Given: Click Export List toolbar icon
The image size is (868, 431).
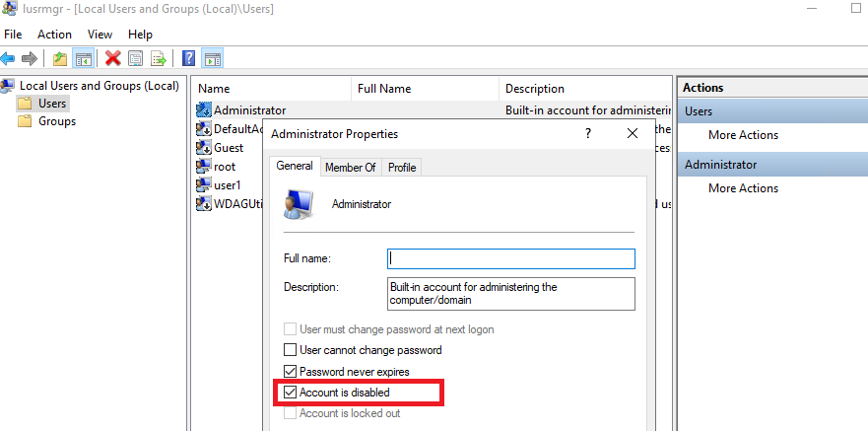Looking at the screenshot, I should pyautogui.click(x=159, y=58).
